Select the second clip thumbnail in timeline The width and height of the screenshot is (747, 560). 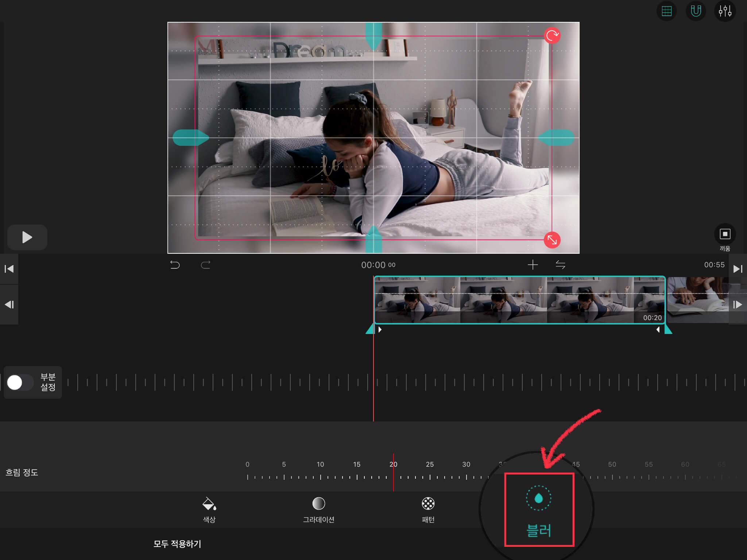(x=697, y=300)
